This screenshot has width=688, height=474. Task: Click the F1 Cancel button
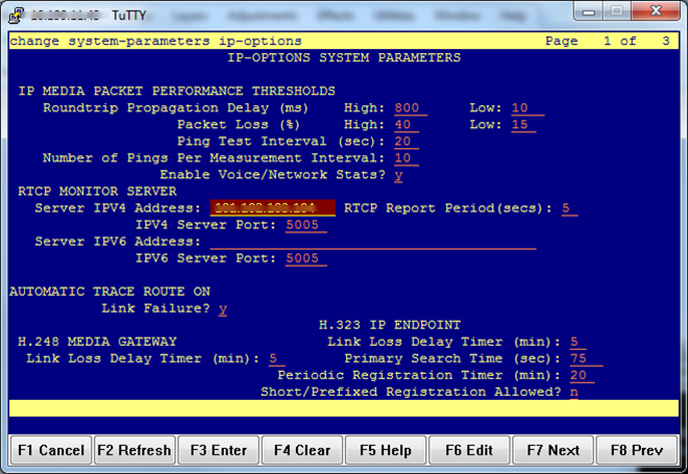coord(49,450)
